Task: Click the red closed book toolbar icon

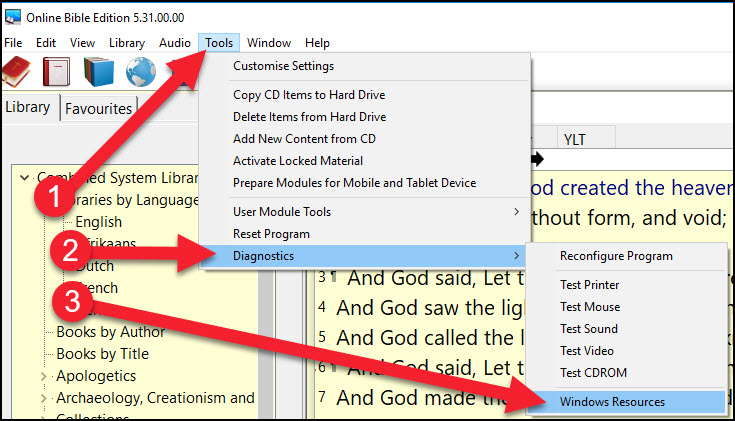Action: pyautogui.click(x=56, y=72)
